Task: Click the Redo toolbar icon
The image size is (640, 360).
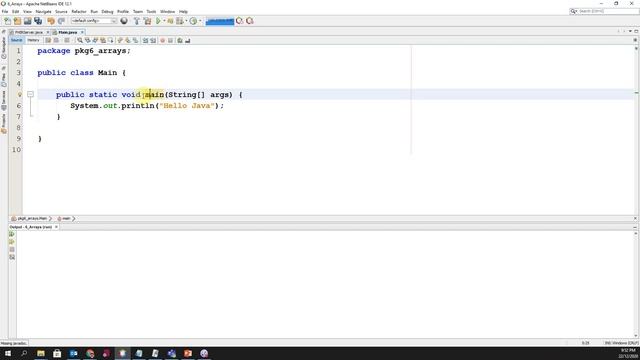Action: click(x=61, y=21)
